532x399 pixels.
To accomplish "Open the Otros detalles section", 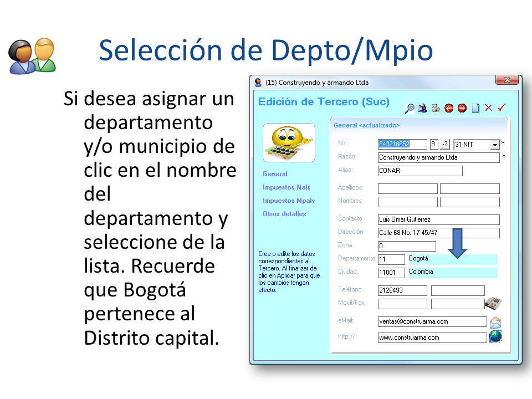I will click(x=284, y=214).
